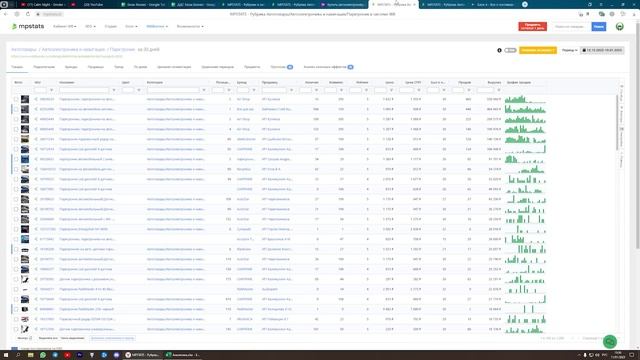Screen dimensions: 640x360
Task: Open the info icon beside the header toggle
Action: coord(499,50)
